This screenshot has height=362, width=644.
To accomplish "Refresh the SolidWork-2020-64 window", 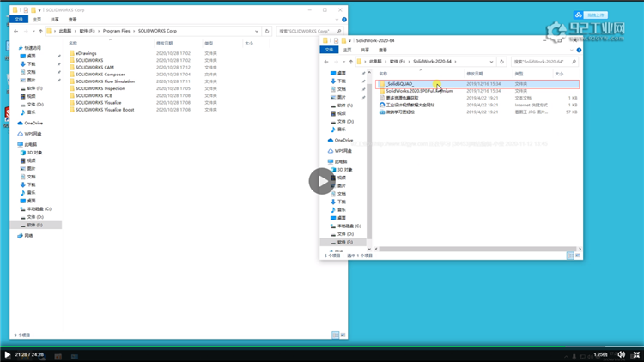I will coord(501,62).
